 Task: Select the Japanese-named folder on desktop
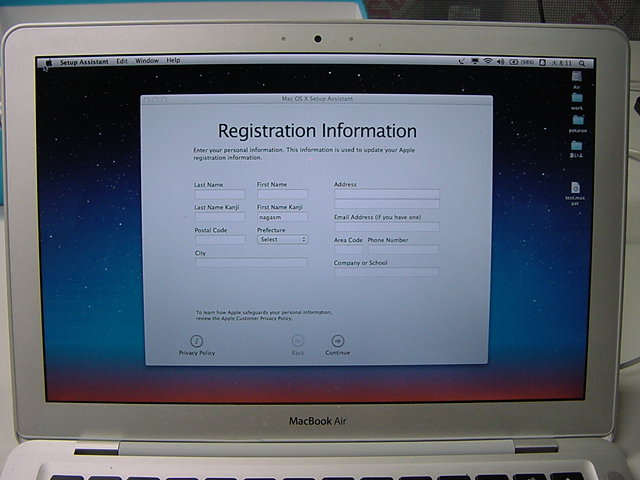point(577,146)
